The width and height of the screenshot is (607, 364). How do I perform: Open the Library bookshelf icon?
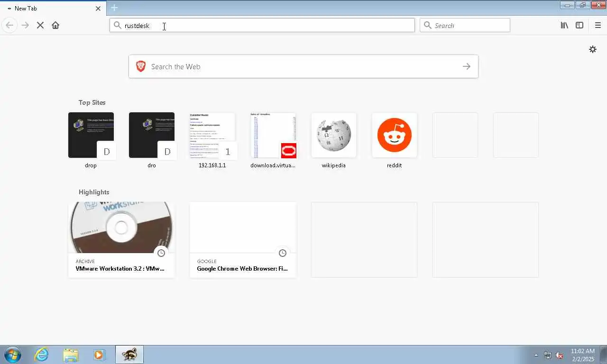564,25
